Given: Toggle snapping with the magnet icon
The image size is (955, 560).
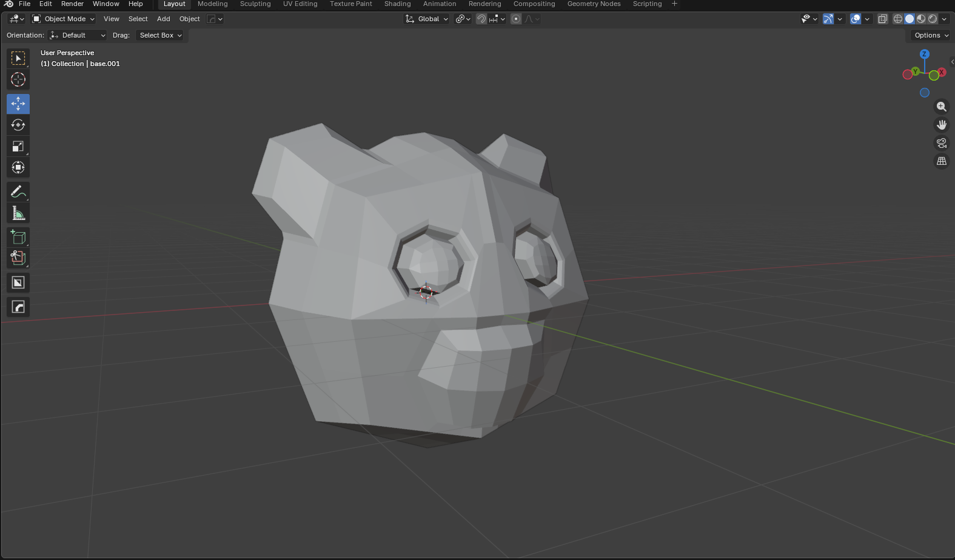Looking at the screenshot, I should click(x=481, y=19).
